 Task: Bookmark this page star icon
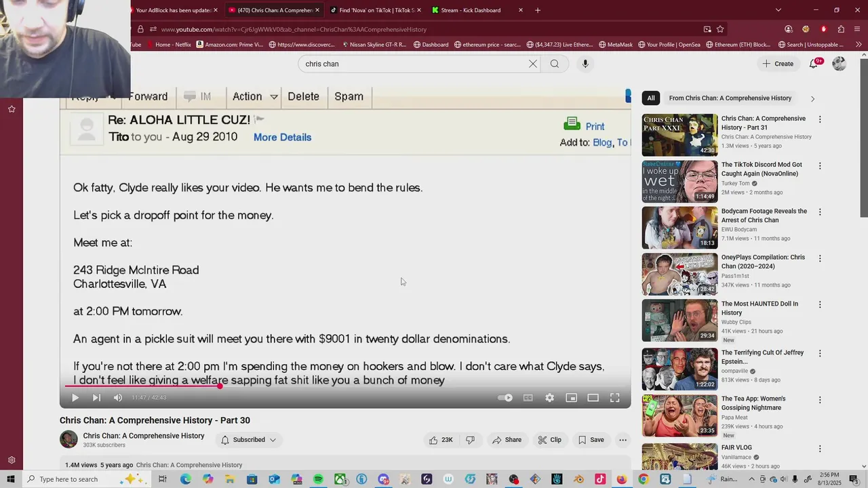point(720,29)
